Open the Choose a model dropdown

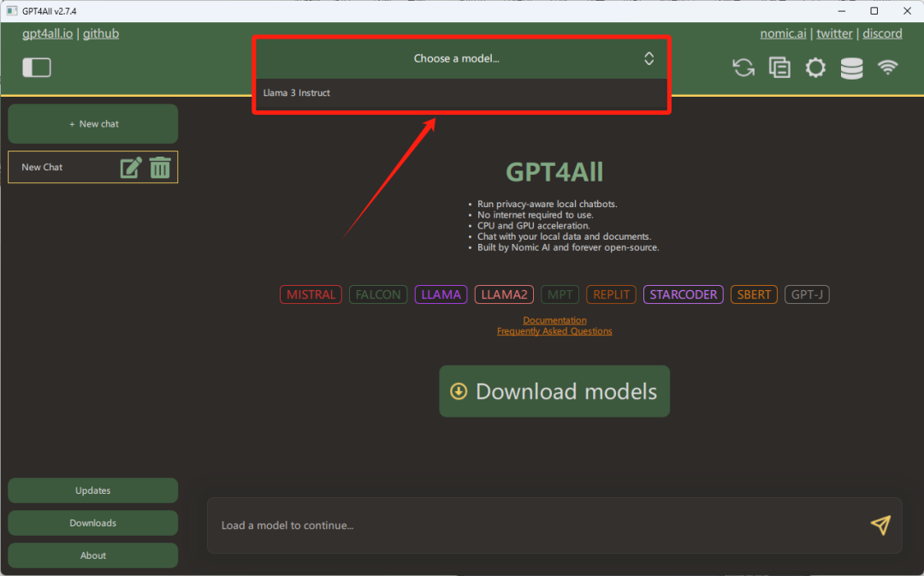pyautogui.click(x=461, y=58)
